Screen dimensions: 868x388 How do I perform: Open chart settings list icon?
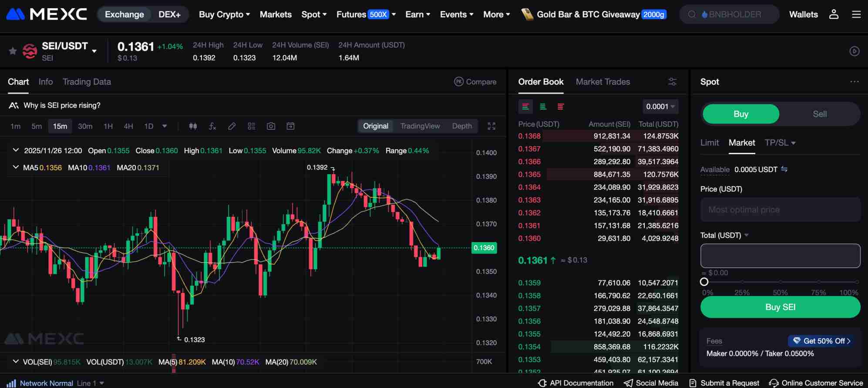(251, 126)
